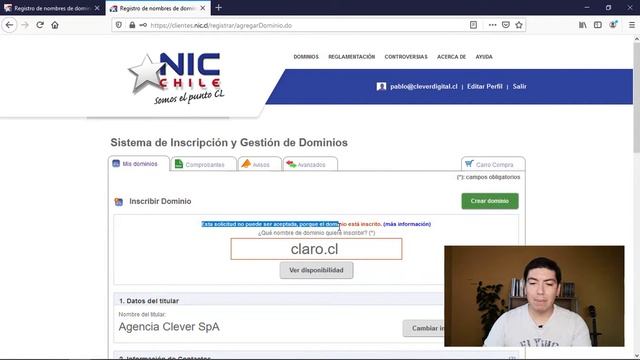640x360 pixels.
Task: Open Firefox account icon
Action: 613,25
